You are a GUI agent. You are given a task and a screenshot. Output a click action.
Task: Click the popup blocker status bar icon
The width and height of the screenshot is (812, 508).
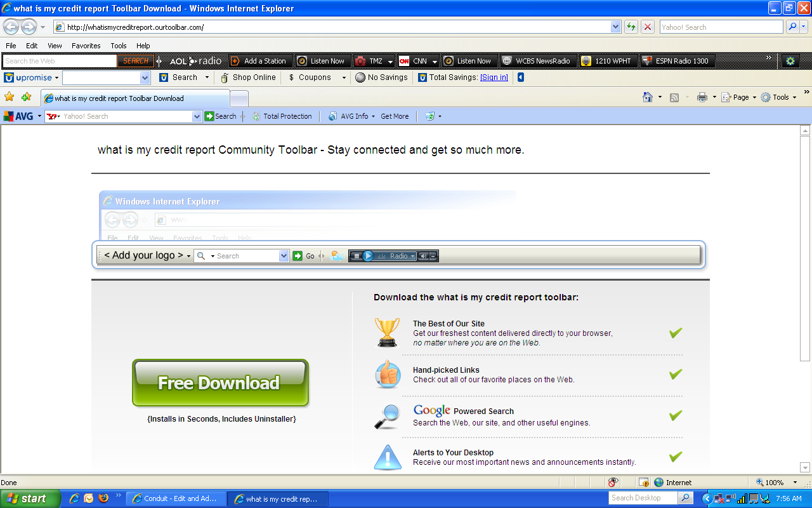643,483
